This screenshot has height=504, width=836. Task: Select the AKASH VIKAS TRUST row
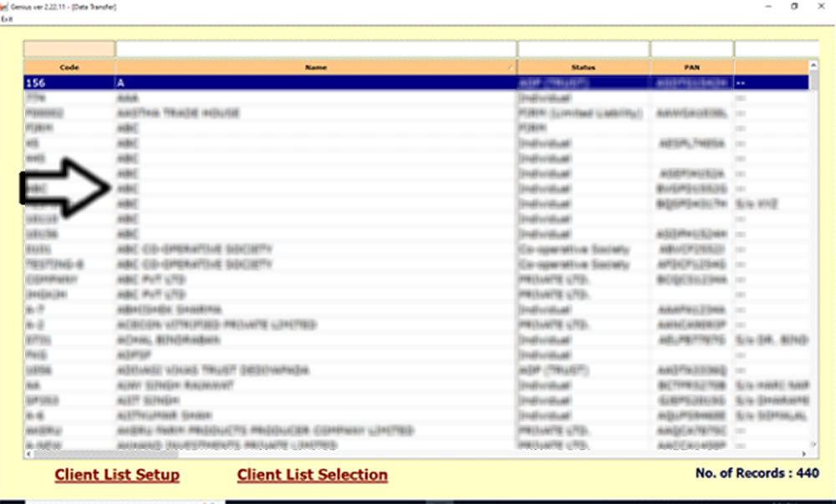(x=251, y=369)
